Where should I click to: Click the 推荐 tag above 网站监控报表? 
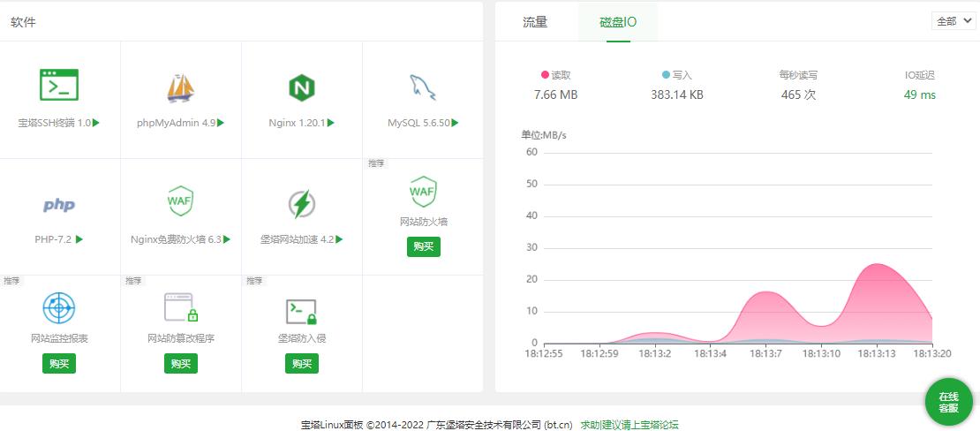[11, 280]
